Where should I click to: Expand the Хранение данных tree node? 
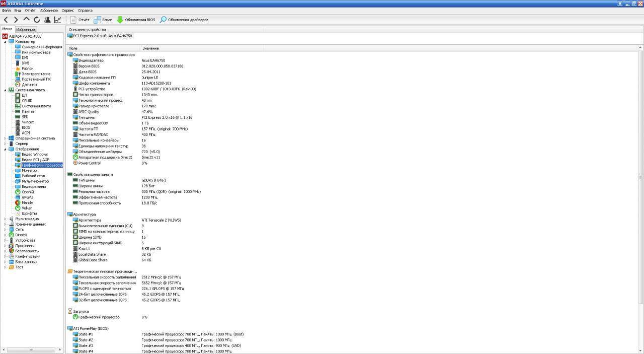tap(6, 224)
